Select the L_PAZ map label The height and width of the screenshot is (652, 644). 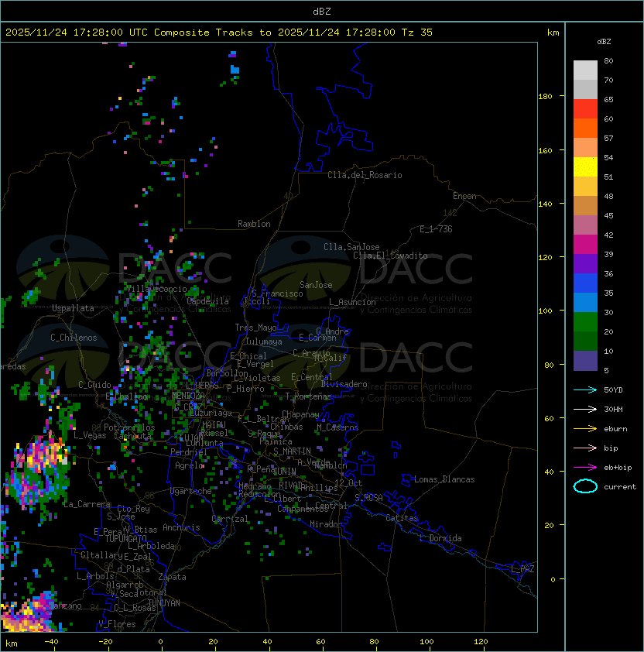tap(522, 568)
